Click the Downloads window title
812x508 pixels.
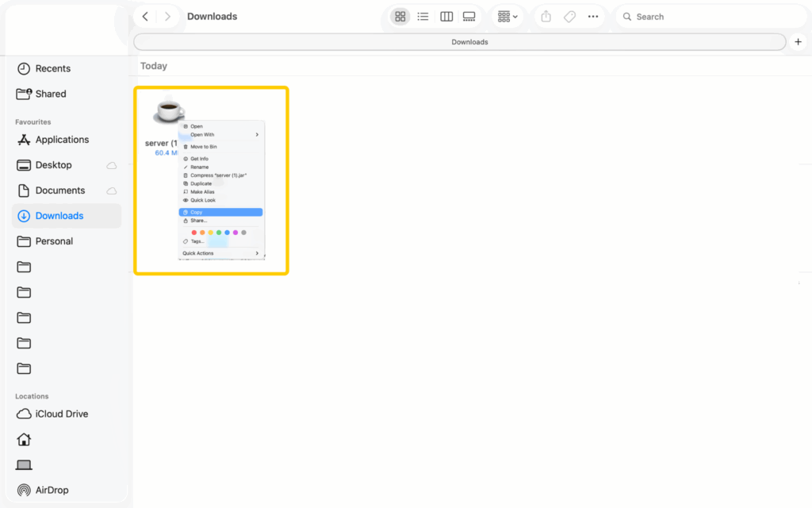tap(212, 17)
